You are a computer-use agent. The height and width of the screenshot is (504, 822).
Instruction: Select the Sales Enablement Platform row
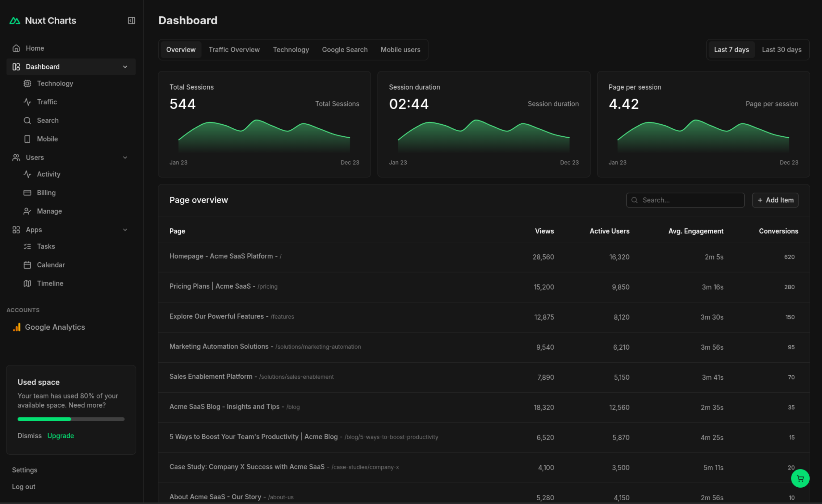pyautogui.click(x=484, y=377)
